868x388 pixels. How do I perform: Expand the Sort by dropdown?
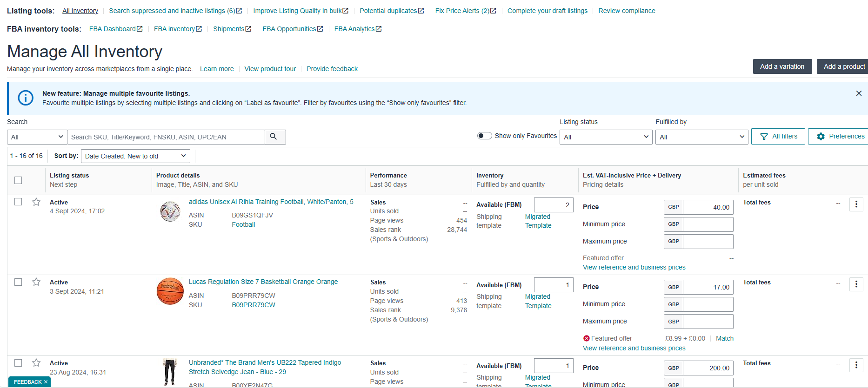(135, 156)
